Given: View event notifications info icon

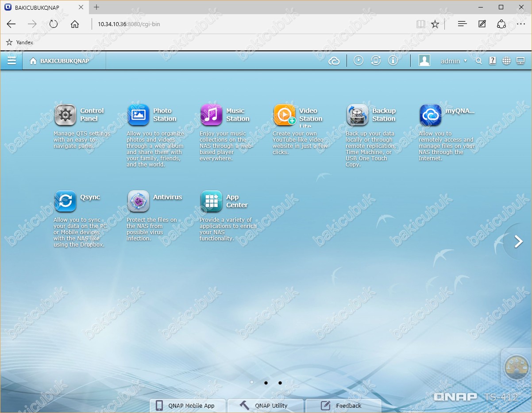Looking at the screenshot, I should (x=393, y=61).
